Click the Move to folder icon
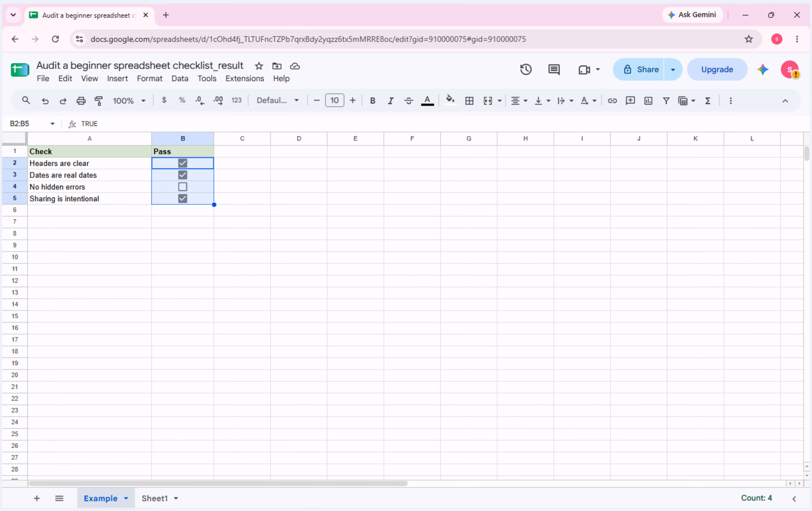The image size is (812, 511). pyautogui.click(x=277, y=66)
